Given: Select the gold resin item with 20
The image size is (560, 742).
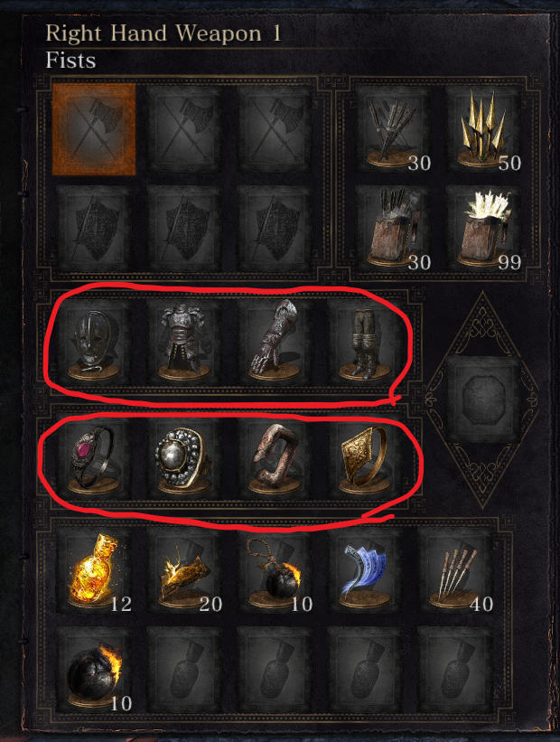Looking at the screenshot, I should (x=184, y=570).
